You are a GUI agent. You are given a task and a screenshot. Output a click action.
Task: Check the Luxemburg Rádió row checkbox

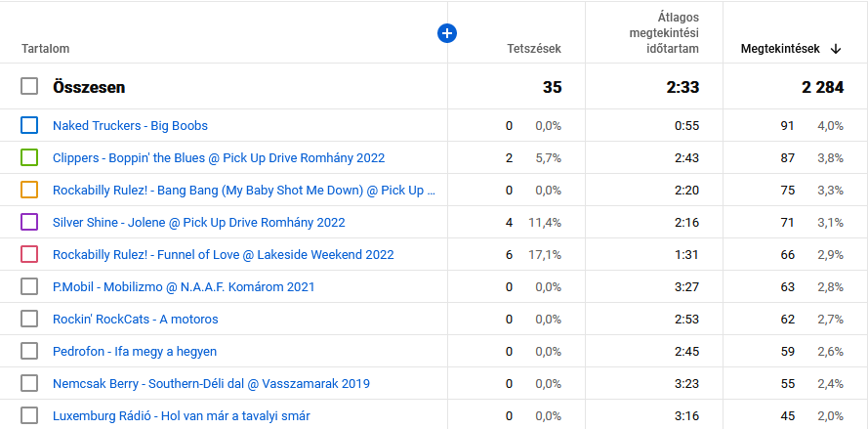click(x=29, y=415)
